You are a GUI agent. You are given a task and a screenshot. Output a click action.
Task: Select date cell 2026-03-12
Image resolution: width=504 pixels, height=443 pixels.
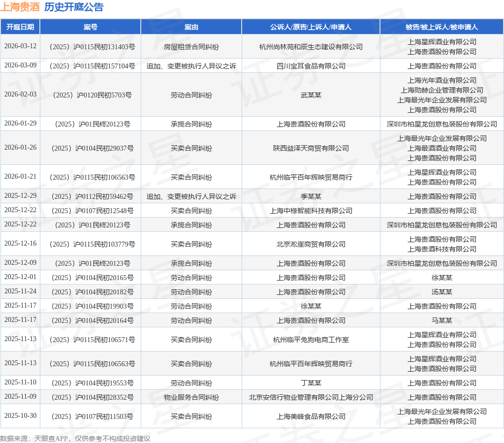(x=20, y=46)
